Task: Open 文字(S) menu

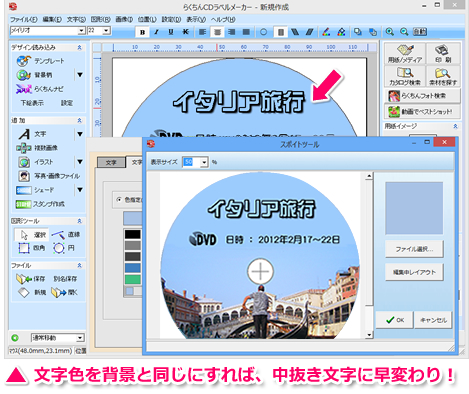Action: [x=76, y=19]
